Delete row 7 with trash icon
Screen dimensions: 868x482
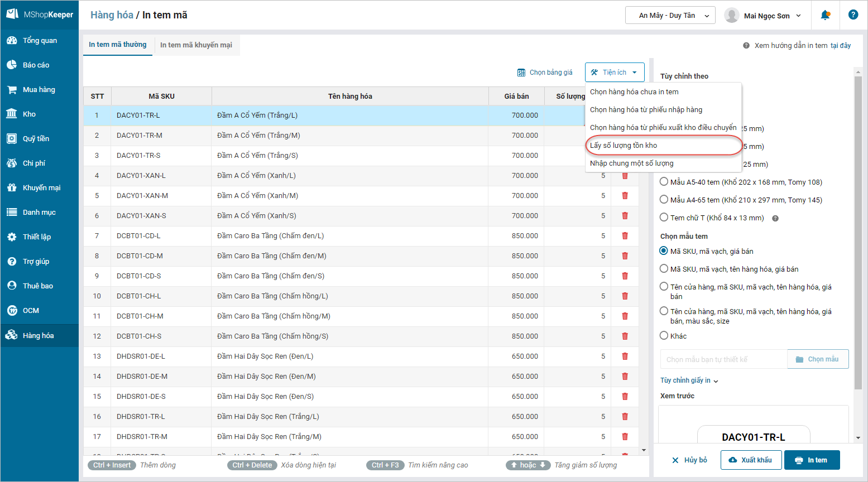pyautogui.click(x=625, y=236)
